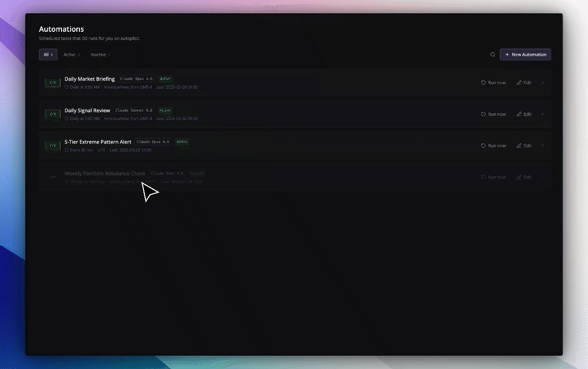Click the Automations page heading
The image size is (588, 369).
coord(61,29)
